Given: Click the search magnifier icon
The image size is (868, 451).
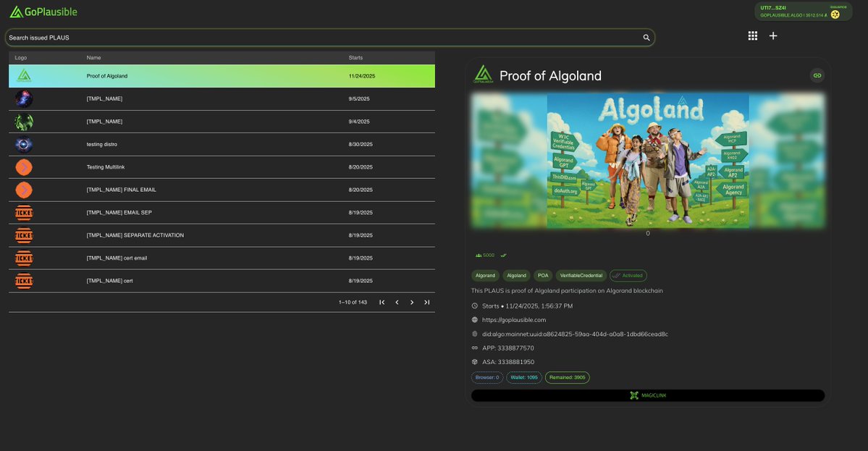Looking at the screenshot, I should 646,38.
